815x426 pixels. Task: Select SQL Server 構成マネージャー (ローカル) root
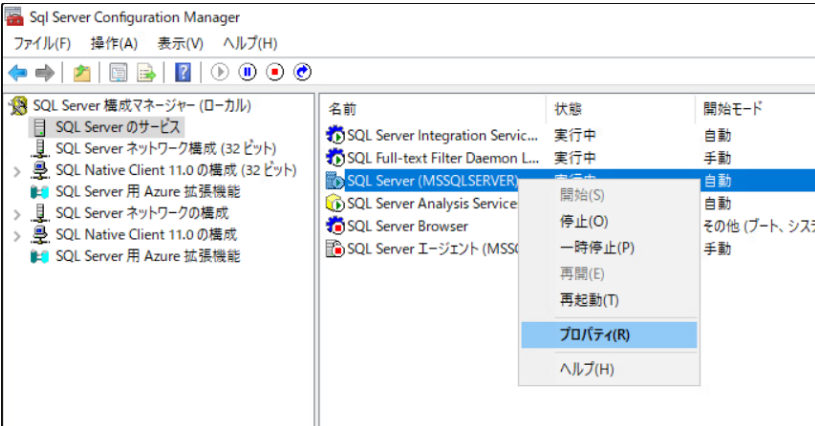(x=142, y=106)
